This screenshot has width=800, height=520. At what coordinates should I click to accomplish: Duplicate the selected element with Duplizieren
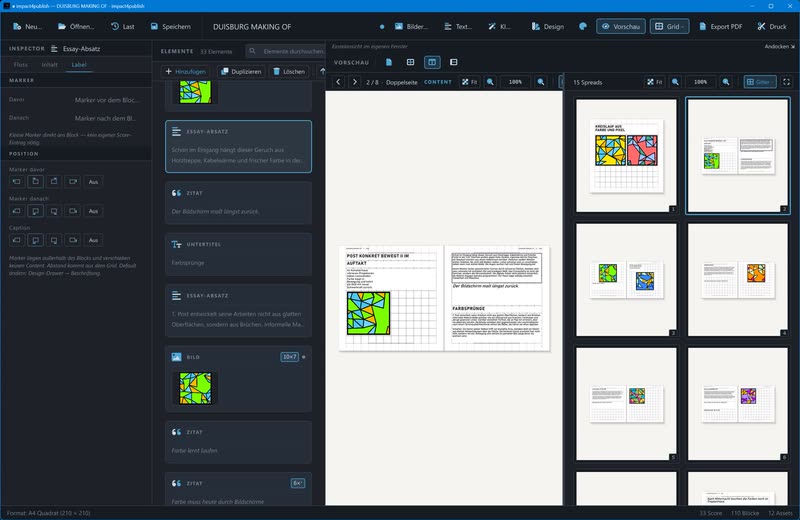[241, 71]
